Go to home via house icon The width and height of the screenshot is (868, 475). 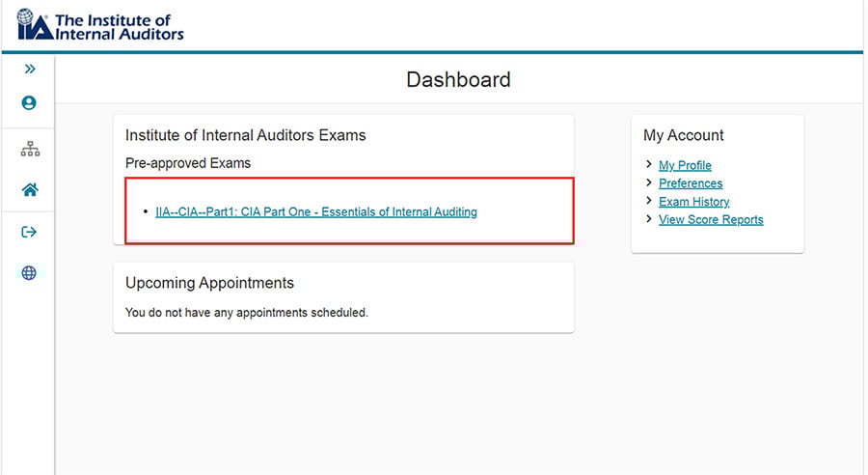(30, 189)
